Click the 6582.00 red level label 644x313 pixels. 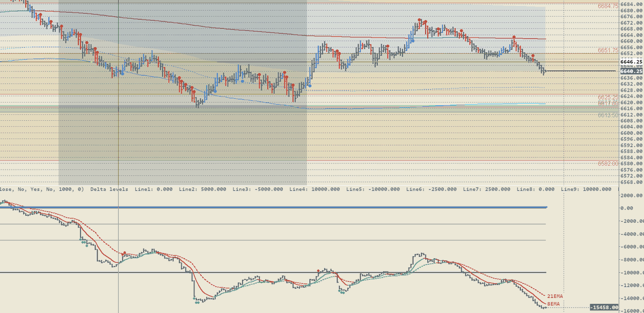click(x=608, y=163)
